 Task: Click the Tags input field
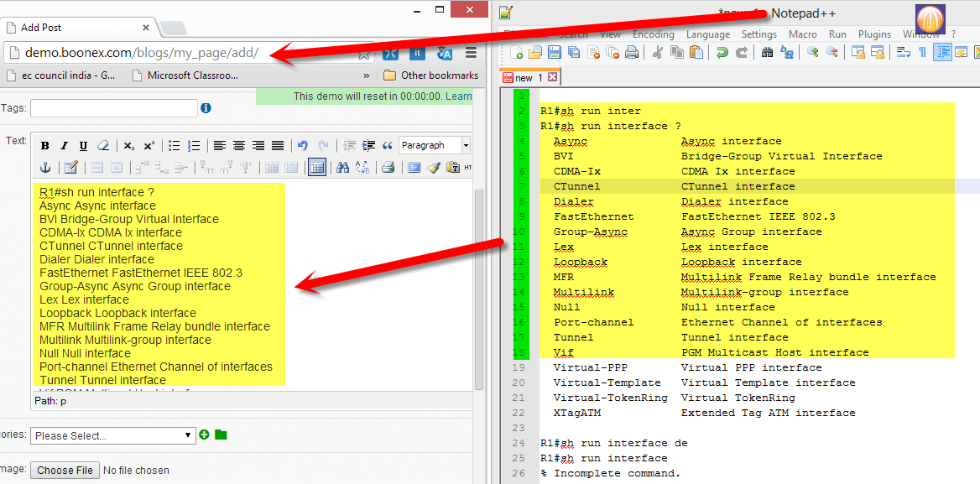coord(114,108)
